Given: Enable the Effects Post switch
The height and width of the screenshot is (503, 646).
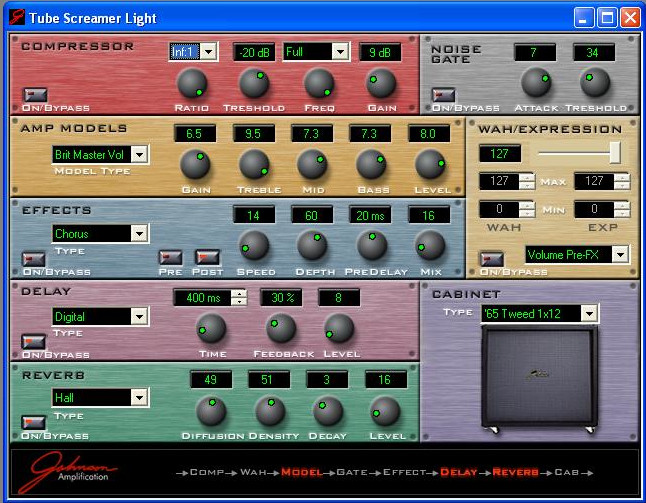Looking at the screenshot, I should 207,257.
